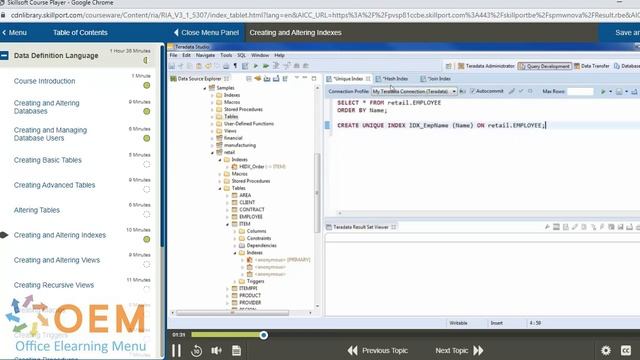The height and width of the screenshot is (360, 640).
Task: Select the Dependencies folder under ITEM
Action: click(x=258, y=245)
